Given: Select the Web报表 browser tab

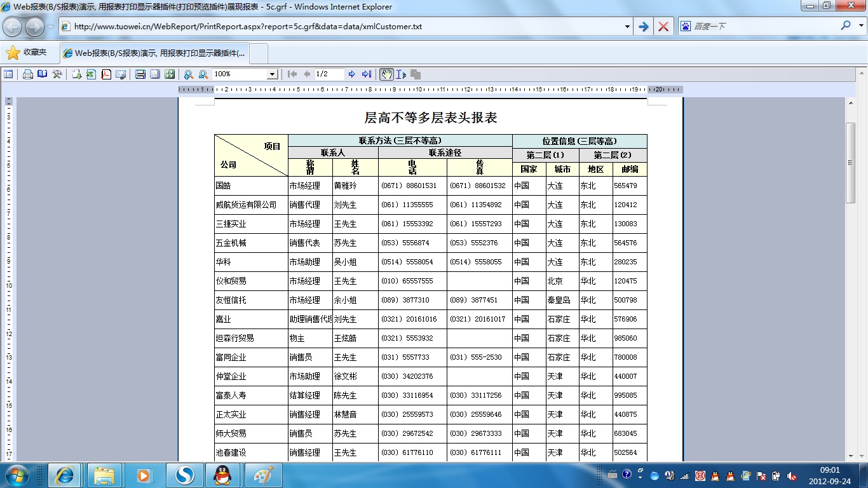Looking at the screenshot, I should tap(156, 53).
